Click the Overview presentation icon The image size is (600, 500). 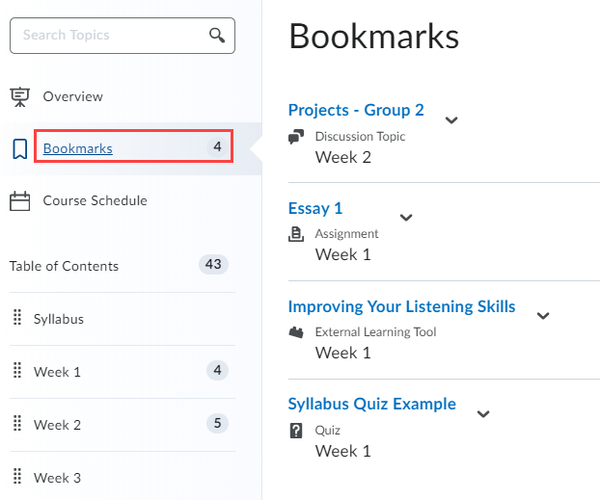click(x=20, y=97)
